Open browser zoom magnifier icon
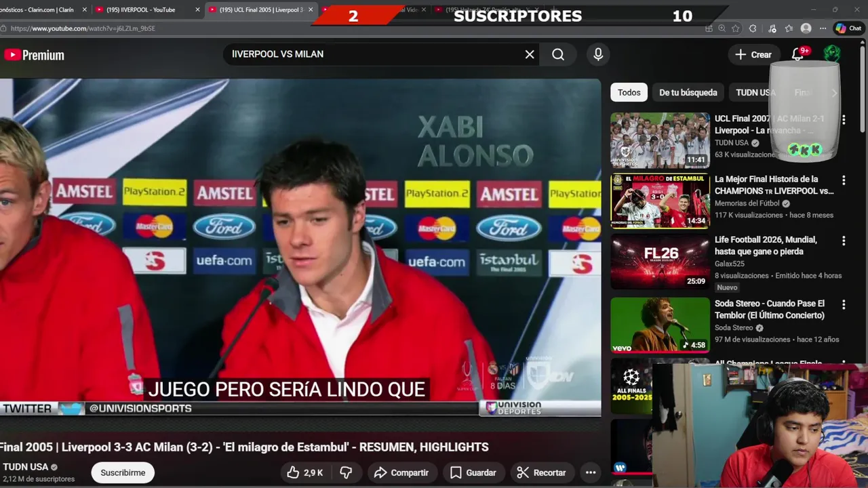The height and width of the screenshot is (488, 868). click(722, 28)
